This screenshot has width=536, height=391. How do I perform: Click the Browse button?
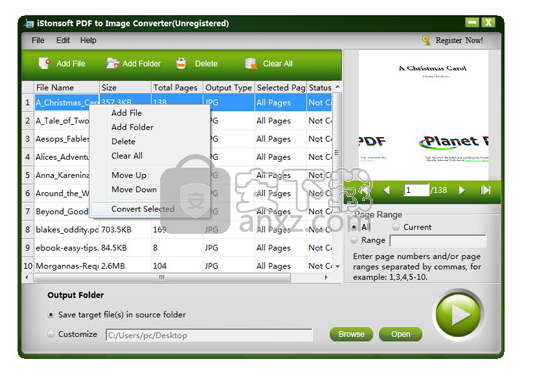tap(351, 334)
